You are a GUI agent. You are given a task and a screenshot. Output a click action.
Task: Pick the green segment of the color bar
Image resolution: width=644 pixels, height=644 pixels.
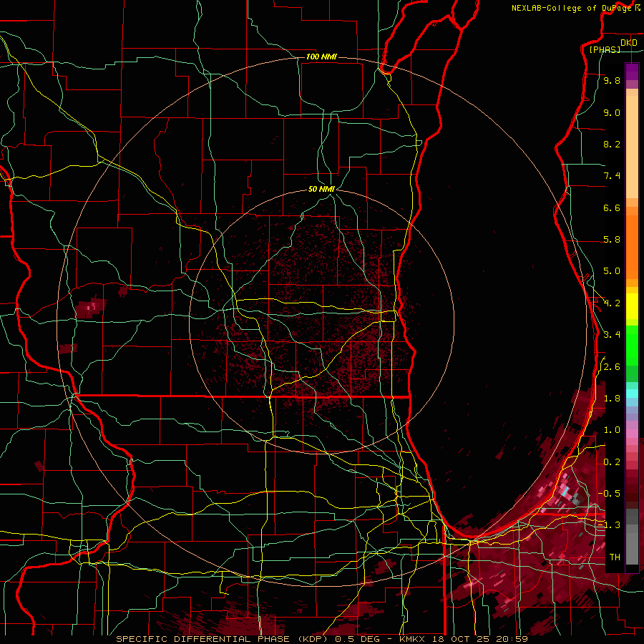point(632,345)
